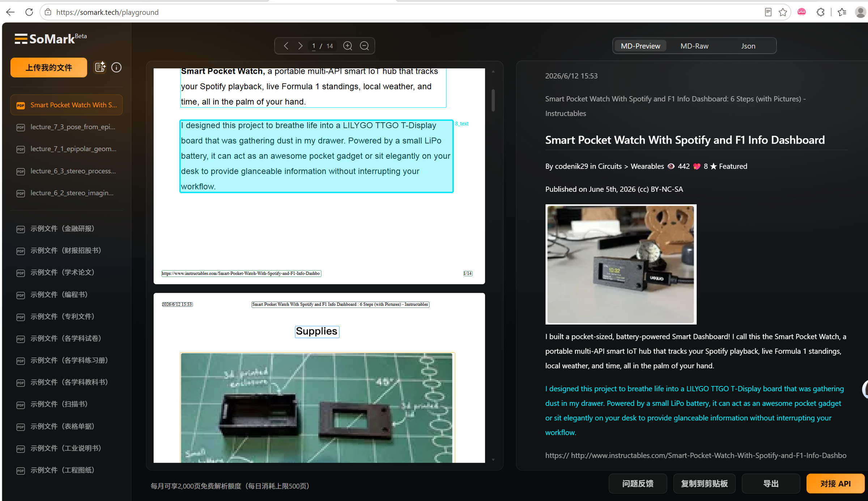Open 示例文件（表格单据）sample
Viewport: 868px width, 501px height.
[x=67, y=426]
